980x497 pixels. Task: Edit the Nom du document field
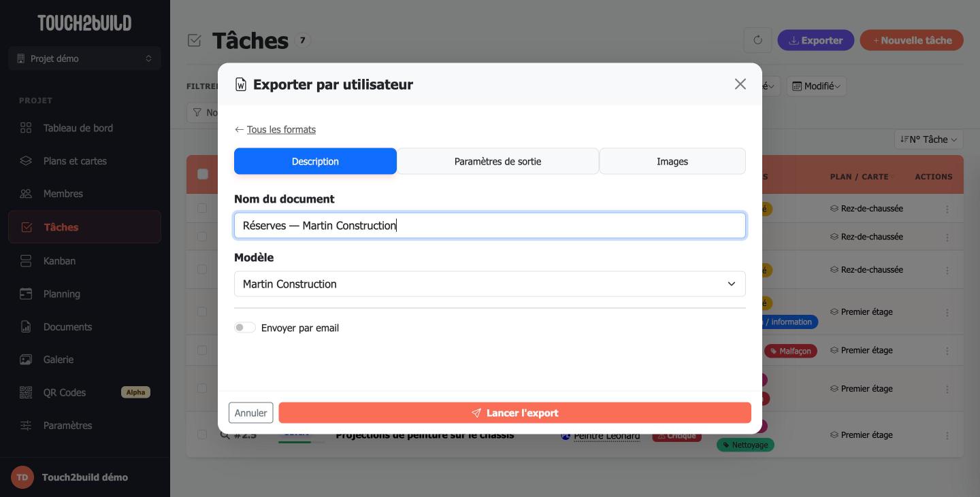(x=490, y=226)
